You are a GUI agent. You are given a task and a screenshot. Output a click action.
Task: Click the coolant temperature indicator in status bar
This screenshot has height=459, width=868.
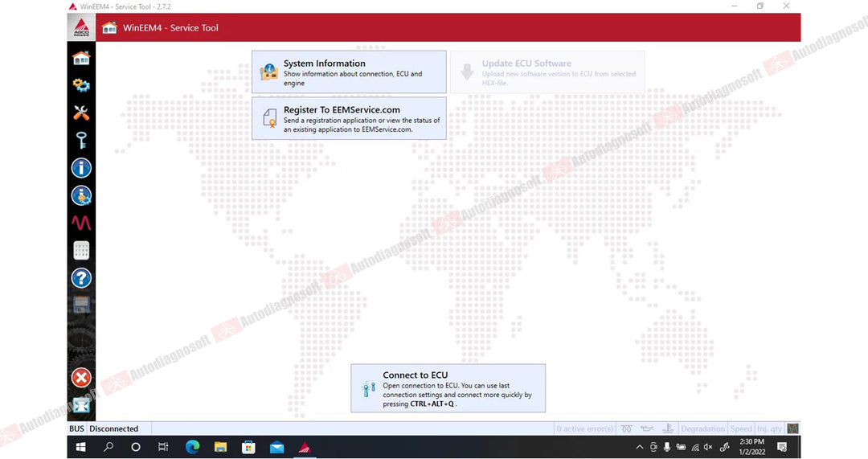(668, 428)
